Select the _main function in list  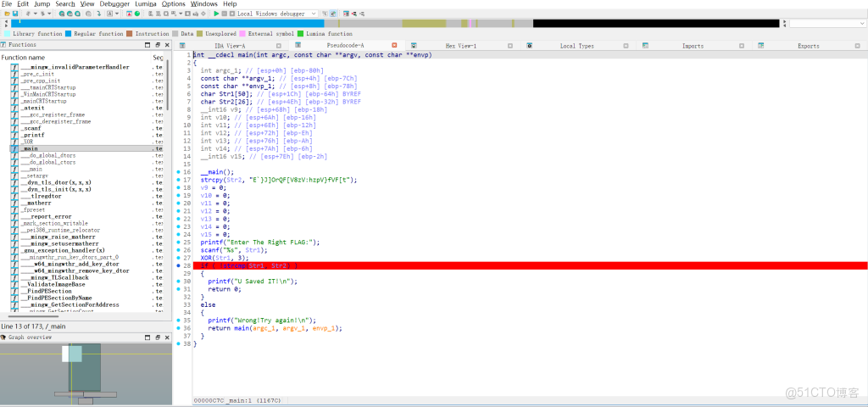[87, 149]
